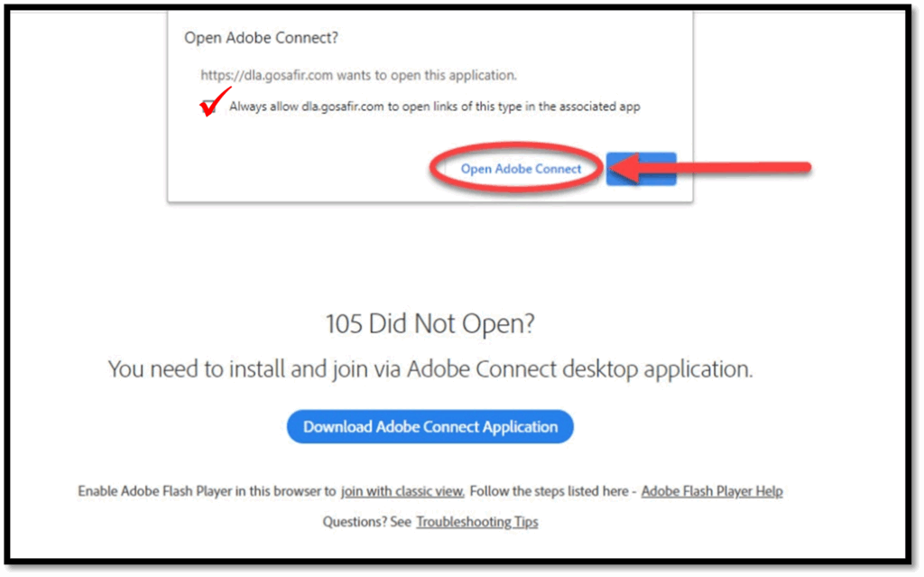924x577 pixels.
Task: Open the 'Adobe Flash Player Help' link
Action: tap(712, 492)
